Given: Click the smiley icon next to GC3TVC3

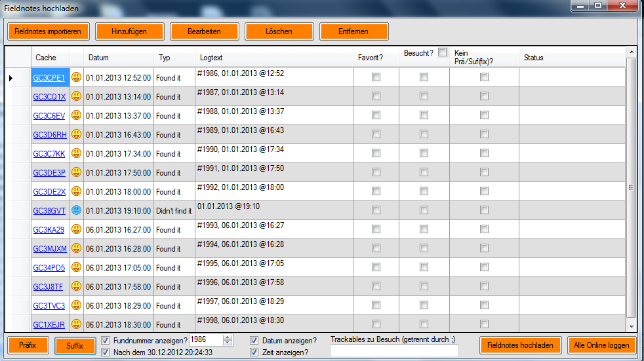Looking at the screenshot, I should pos(77,305).
